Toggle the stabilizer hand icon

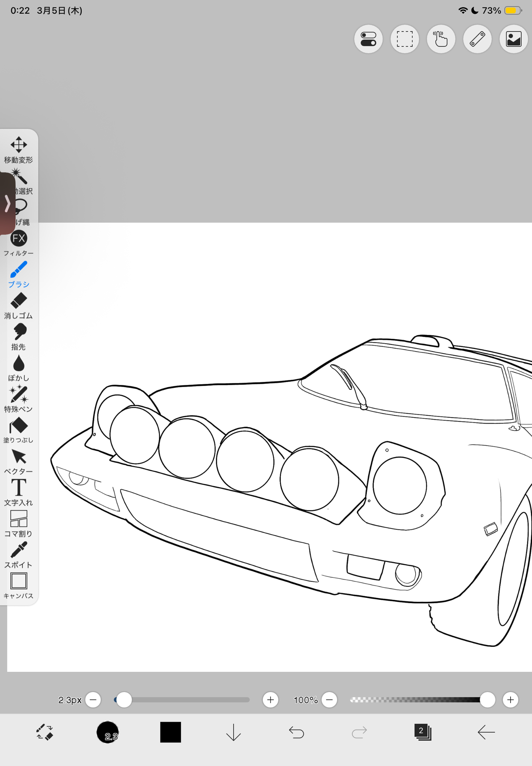[x=441, y=39]
